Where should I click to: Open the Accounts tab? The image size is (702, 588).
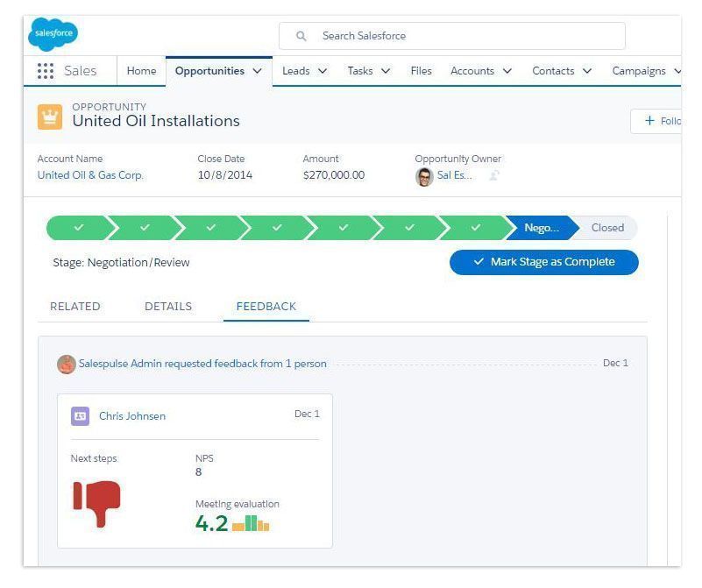(x=472, y=71)
